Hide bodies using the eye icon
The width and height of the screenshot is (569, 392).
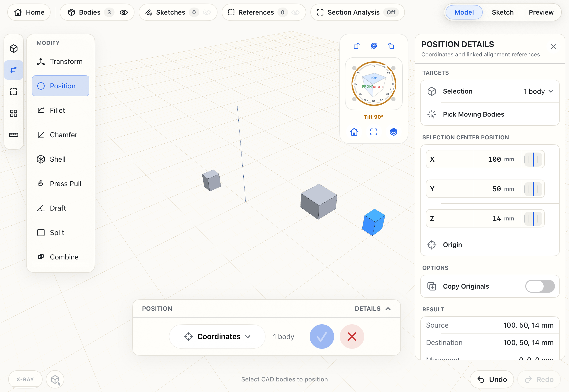124,12
